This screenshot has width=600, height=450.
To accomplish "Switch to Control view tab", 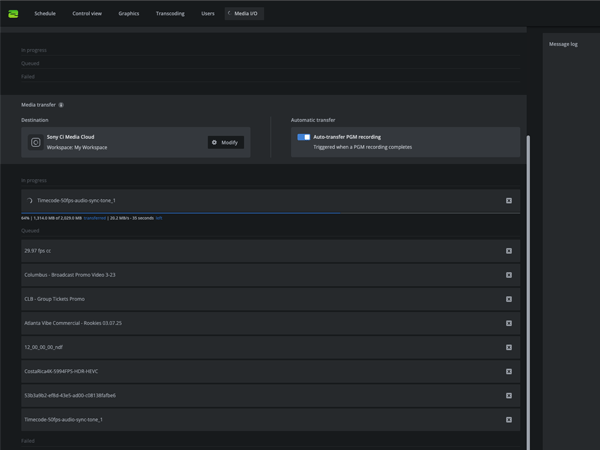I will (87, 13).
